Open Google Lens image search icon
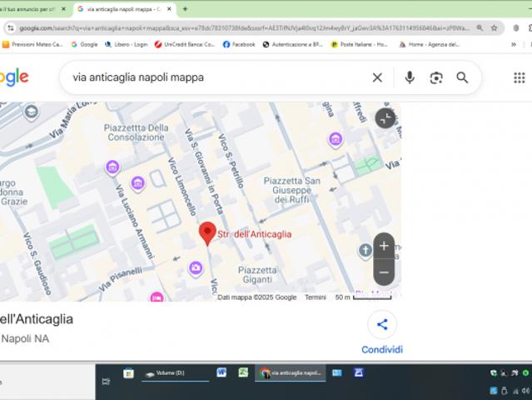532x400 pixels. 435,77
